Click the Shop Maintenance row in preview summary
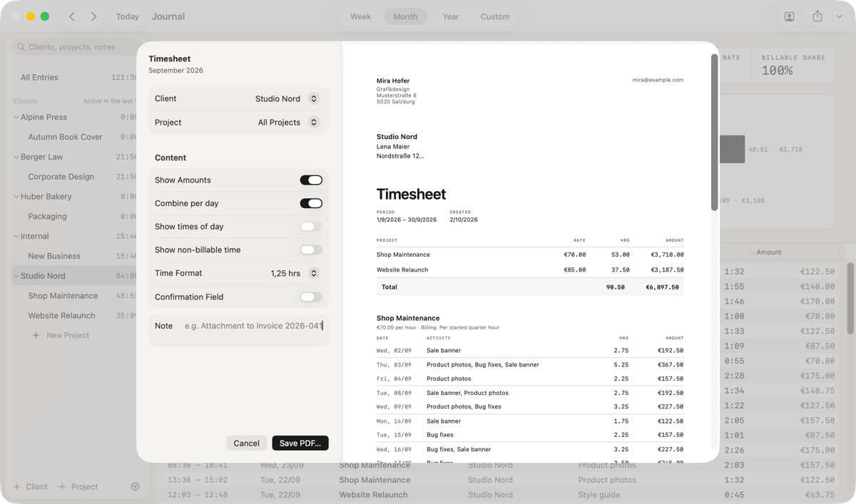This screenshot has height=504, width=856. [x=530, y=254]
